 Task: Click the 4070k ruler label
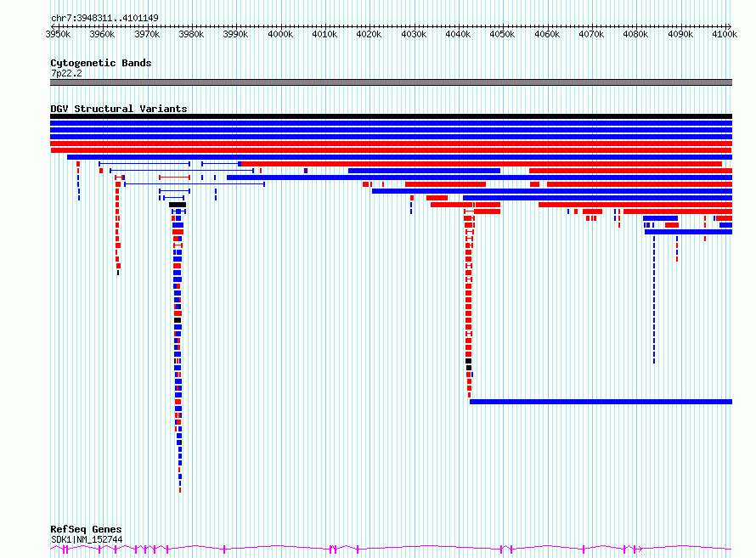pos(591,34)
